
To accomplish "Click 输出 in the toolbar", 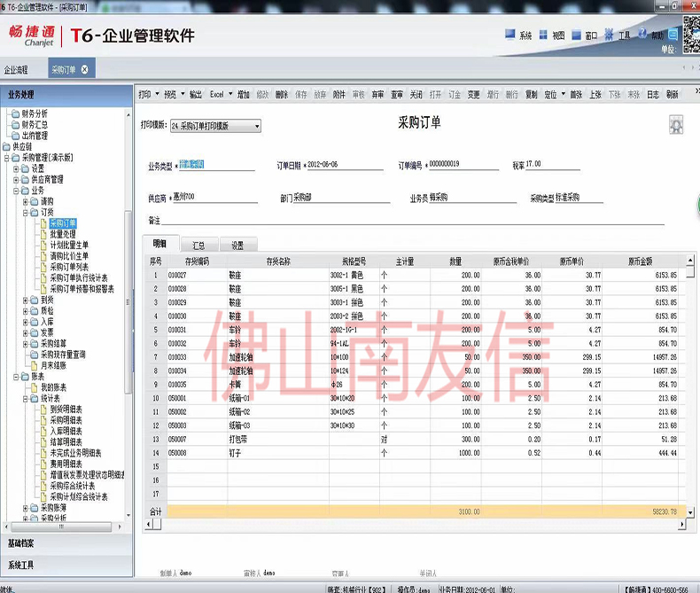I will pos(196,95).
